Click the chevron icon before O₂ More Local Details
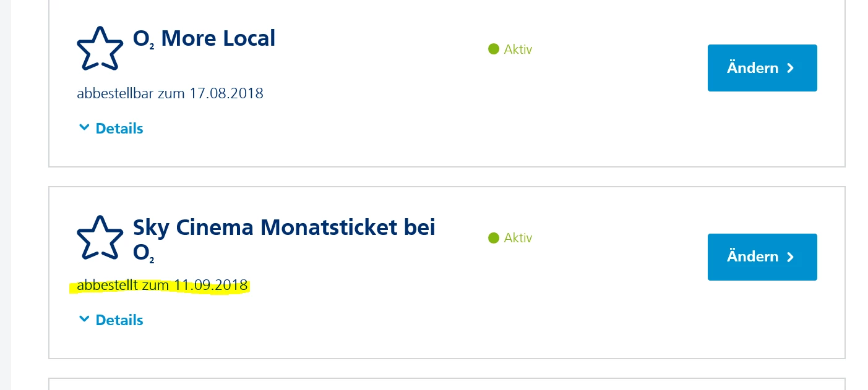This screenshot has width=868, height=390. click(x=84, y=128)
